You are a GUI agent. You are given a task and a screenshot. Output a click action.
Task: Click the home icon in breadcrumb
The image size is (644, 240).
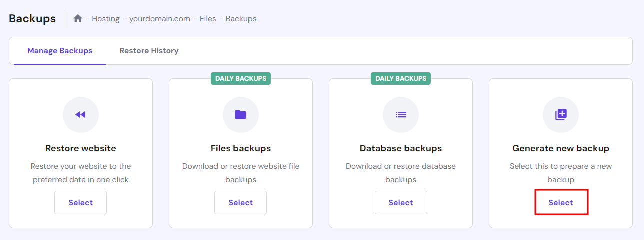pyautogui.click(x=78, y=19)
